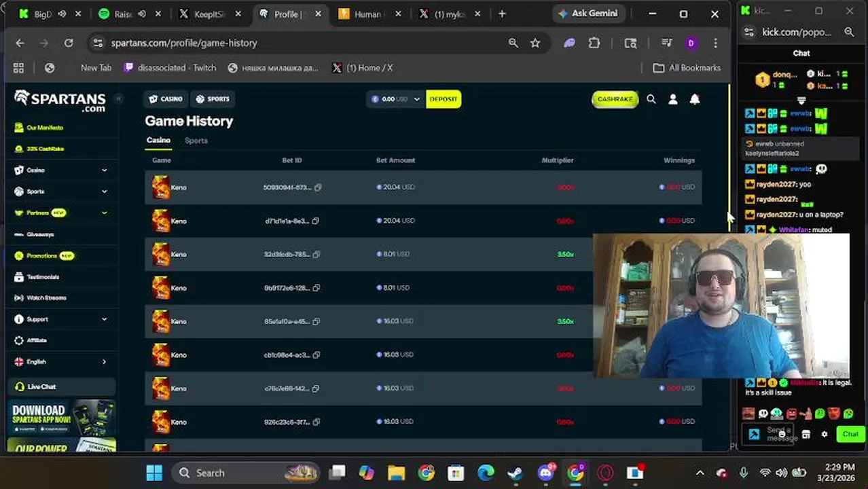
Task: Expand the Support sidebar section
Action: point(104,319)
